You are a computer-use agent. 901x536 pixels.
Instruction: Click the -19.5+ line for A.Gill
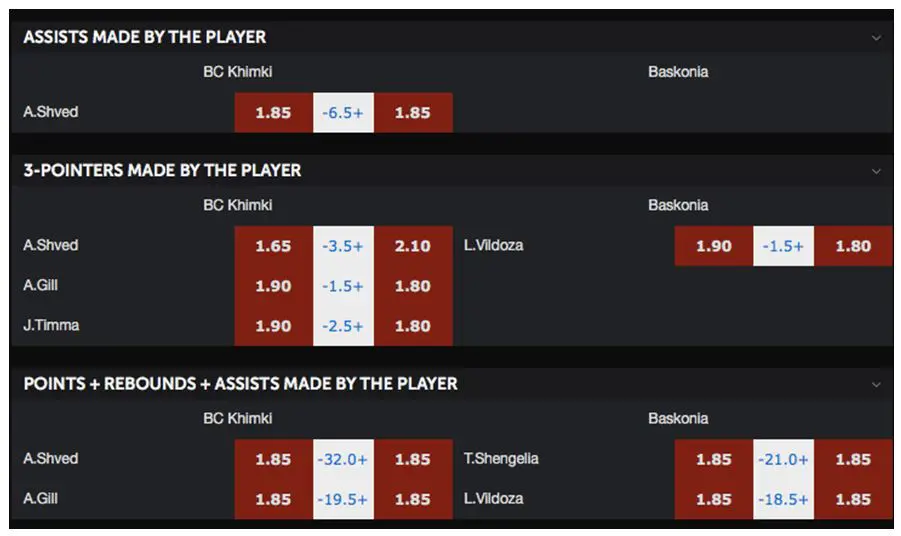(344, 499)
